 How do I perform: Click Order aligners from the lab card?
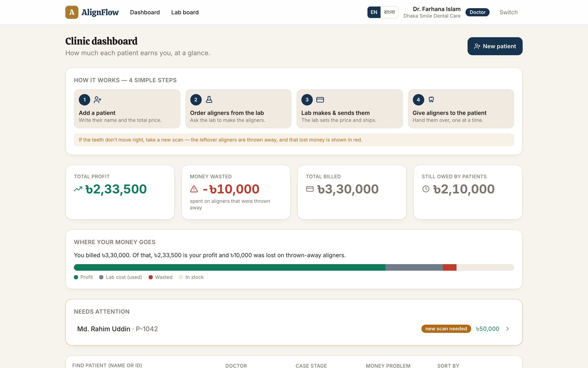click(x=238, y=109)
